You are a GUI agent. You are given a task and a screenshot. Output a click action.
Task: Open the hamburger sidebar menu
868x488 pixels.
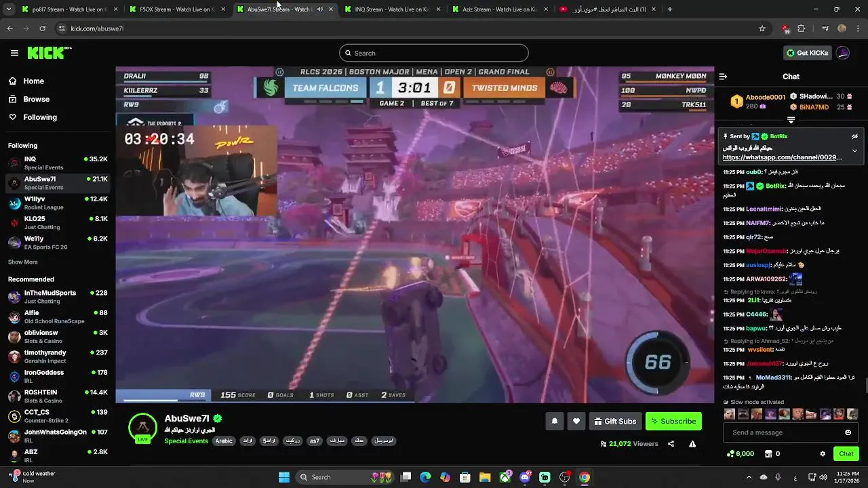[x=14, y=53]
